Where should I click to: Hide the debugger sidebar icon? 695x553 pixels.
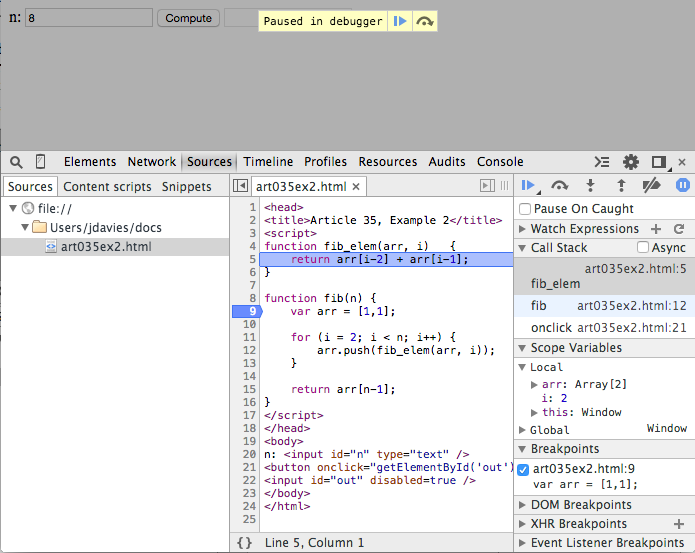(x=487, y=186)
